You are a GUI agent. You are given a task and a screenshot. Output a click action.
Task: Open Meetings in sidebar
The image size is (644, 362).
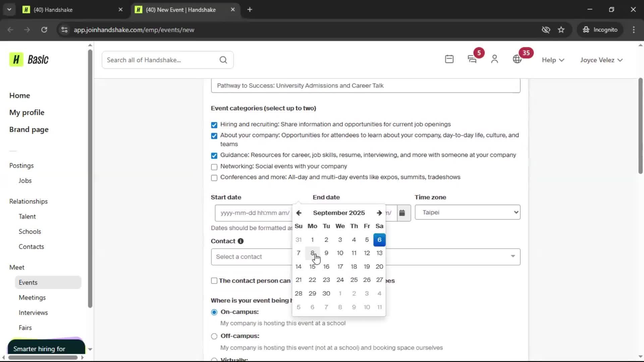click(x=32, y=298)
